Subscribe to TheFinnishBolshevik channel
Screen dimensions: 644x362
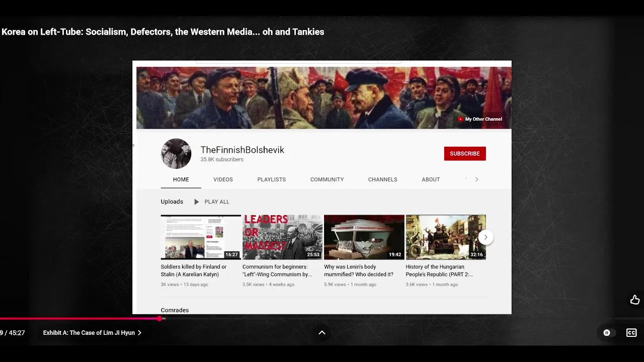coord(465,153)
